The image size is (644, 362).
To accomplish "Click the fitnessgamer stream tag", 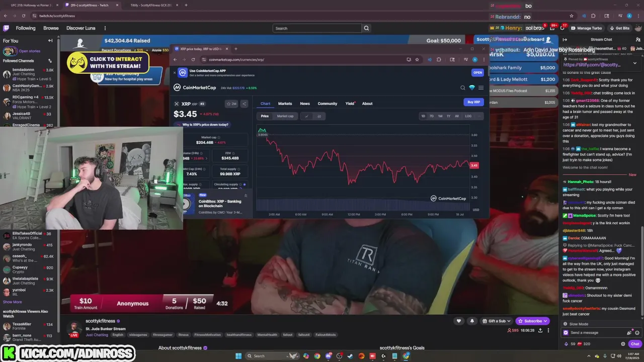I will 163,335.
